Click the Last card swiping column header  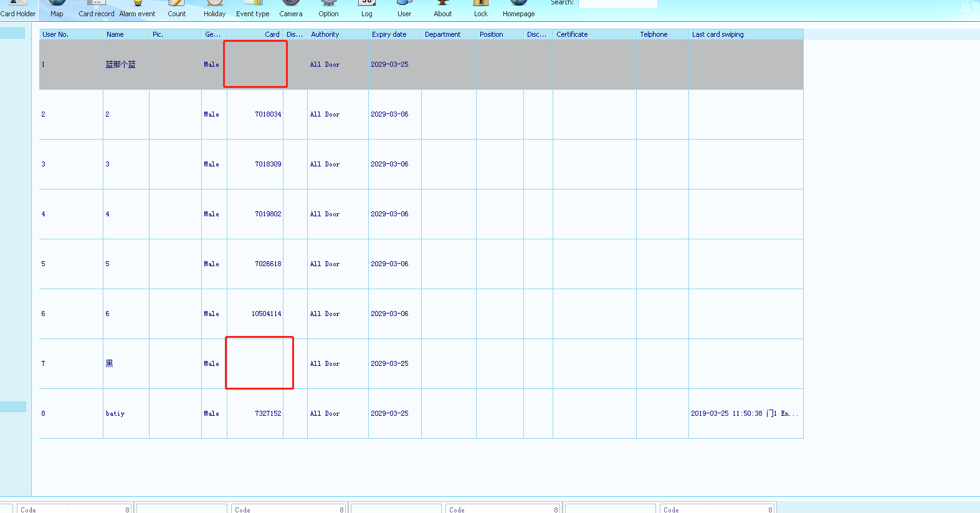coord(745,34)
